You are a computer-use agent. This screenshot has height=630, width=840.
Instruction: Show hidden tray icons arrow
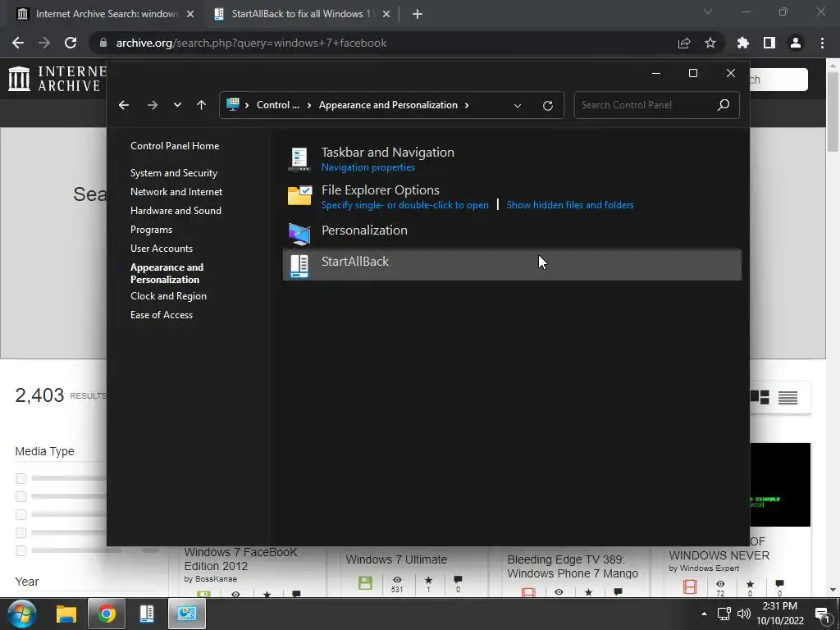[704, 614]
